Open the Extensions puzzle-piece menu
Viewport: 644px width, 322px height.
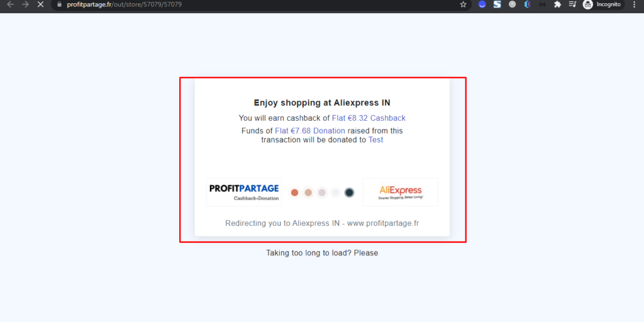click(x=557, y=4)
